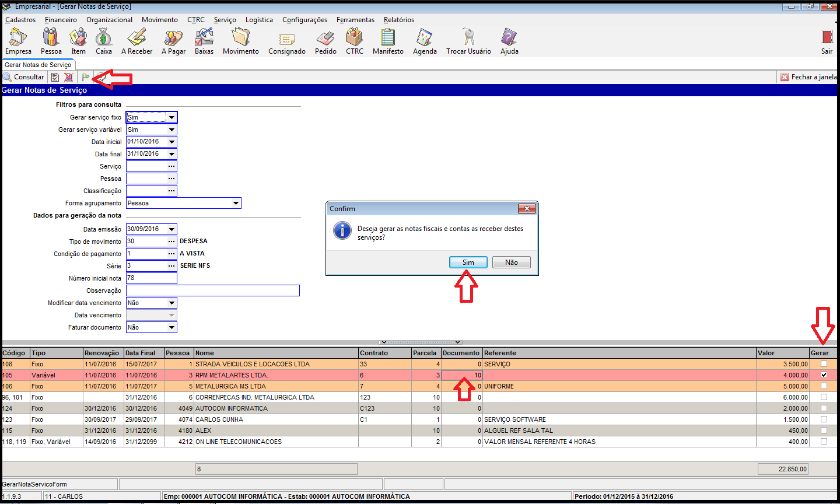Screen dimensions: 840x504
Task: Click Não in the Confirm dialog
Action: 511,262
